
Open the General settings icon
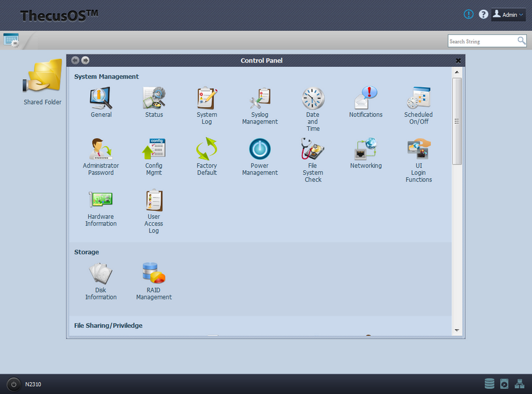101,98
